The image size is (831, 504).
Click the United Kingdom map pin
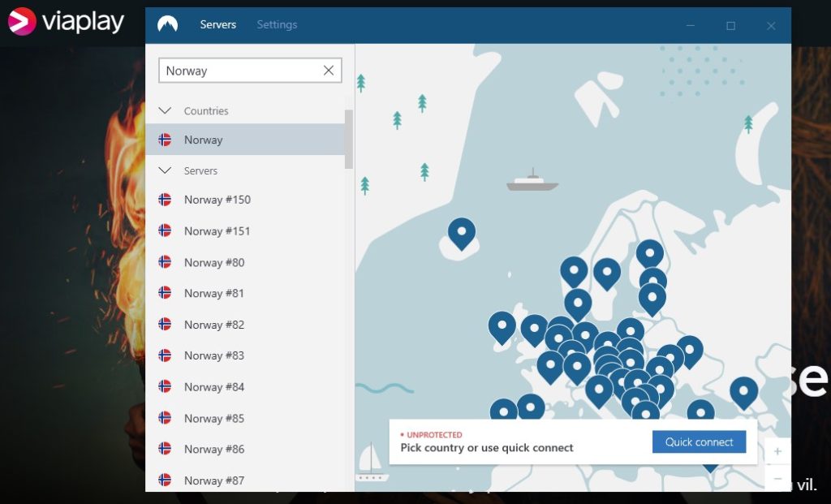tap(534, 330)
